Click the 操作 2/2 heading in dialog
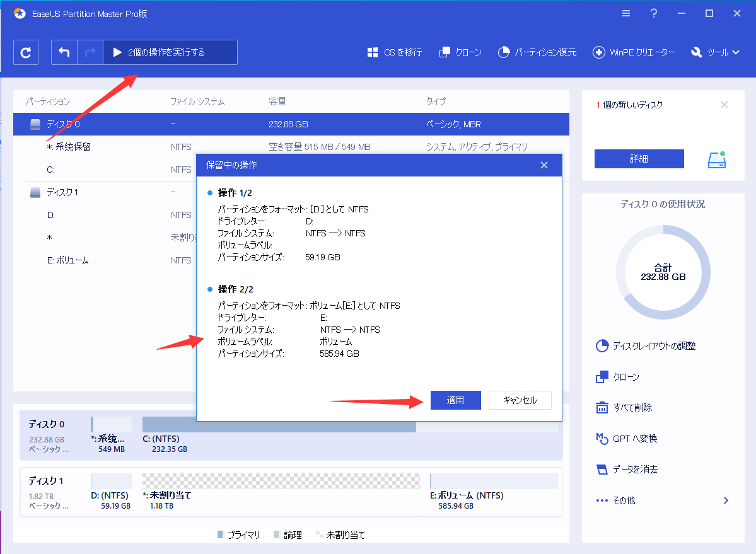 [x=235, y=289]
